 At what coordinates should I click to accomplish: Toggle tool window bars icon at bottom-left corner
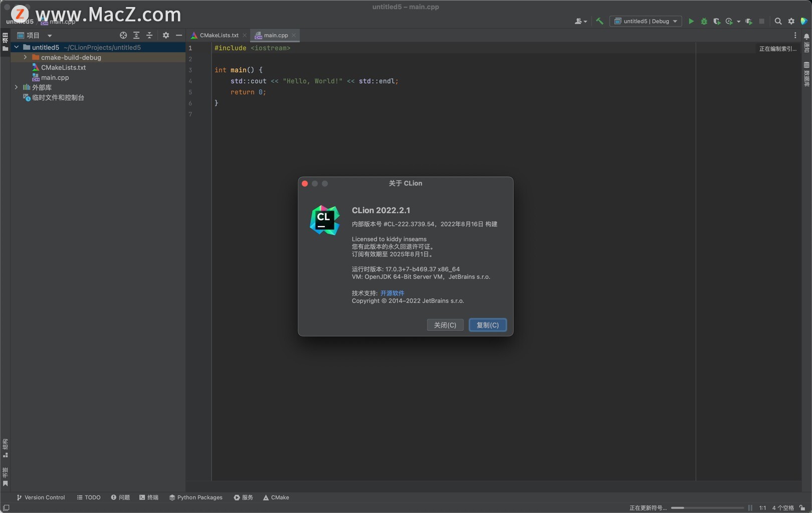[x=6, y=508]
